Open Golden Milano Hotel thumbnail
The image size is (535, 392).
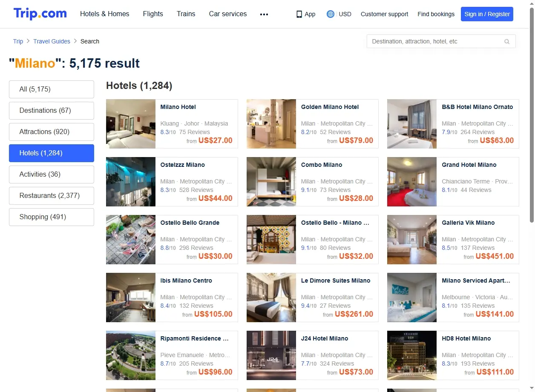[271, 124]
